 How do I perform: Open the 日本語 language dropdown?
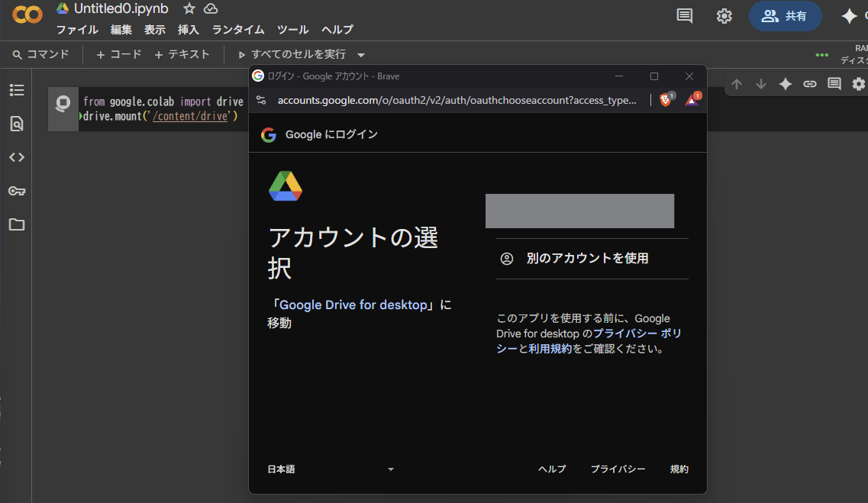tap(330, 469)
